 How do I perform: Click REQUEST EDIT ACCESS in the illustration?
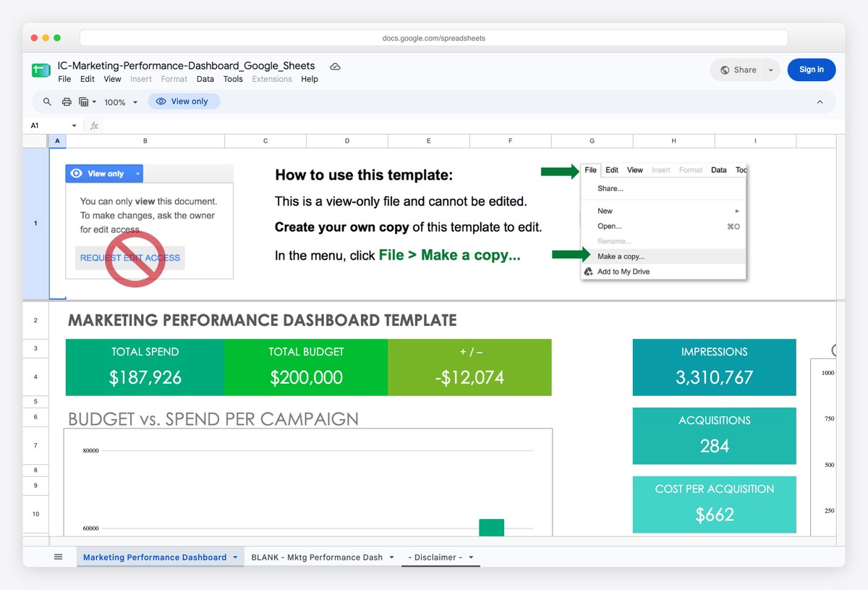(130, 258)
